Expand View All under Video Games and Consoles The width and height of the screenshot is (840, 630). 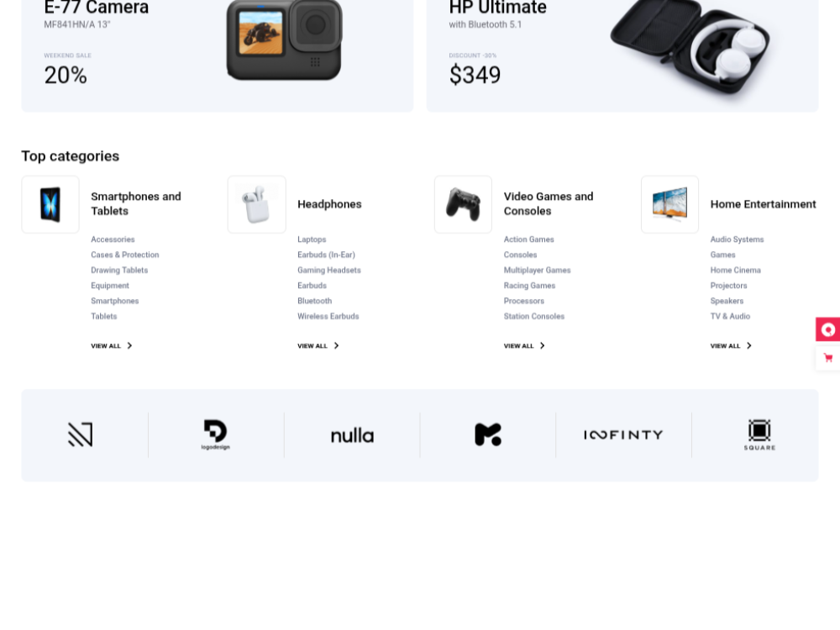point(524,346)
